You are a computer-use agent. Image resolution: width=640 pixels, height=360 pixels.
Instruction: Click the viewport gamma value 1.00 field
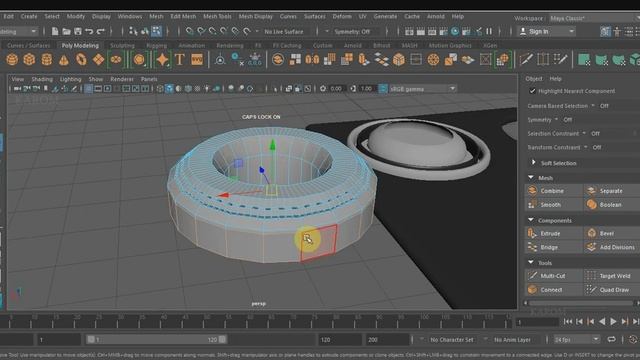[x=366, y=89]
